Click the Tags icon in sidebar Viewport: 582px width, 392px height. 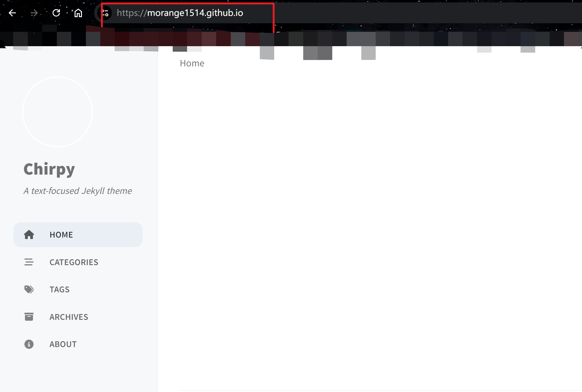29,289
